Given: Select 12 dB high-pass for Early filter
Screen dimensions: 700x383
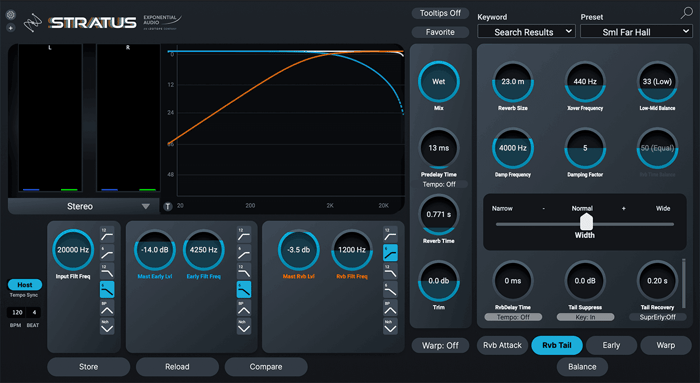Looking at the screenshot, I should [244, 235].
